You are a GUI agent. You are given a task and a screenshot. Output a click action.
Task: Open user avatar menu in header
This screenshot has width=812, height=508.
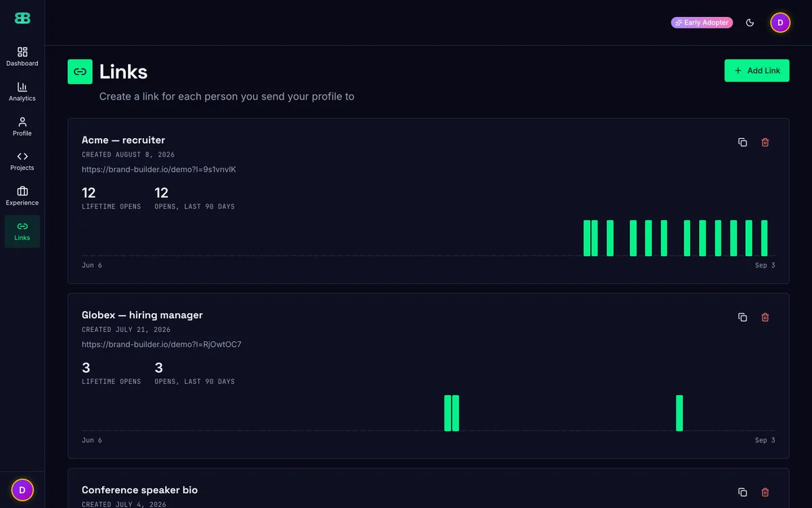[x=780, y=22]
